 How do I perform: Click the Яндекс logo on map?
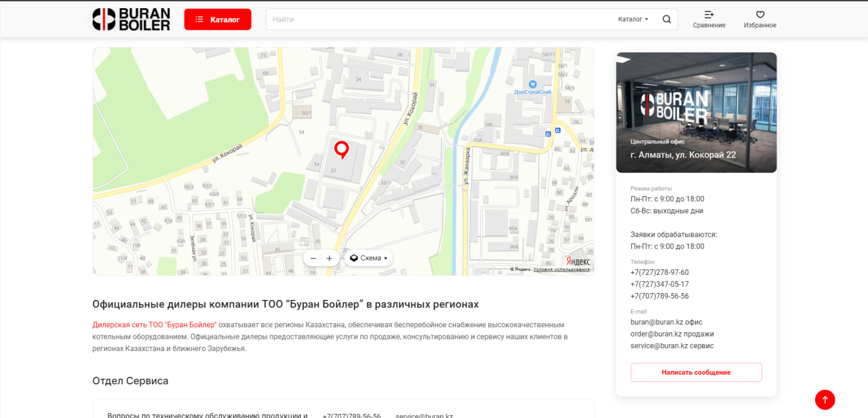(x=578, y=261)
